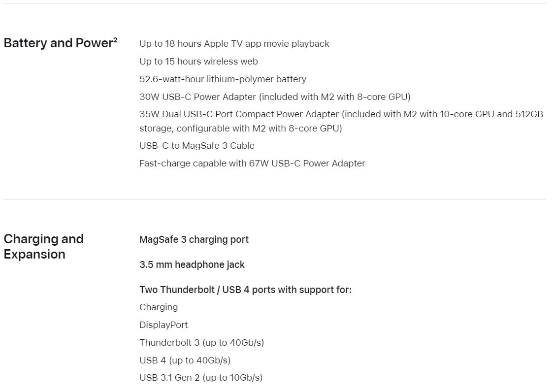The width and height of the screenshot is (554, 392).
Task: Click the DisplayPort list item
Action: click(163, 325)
